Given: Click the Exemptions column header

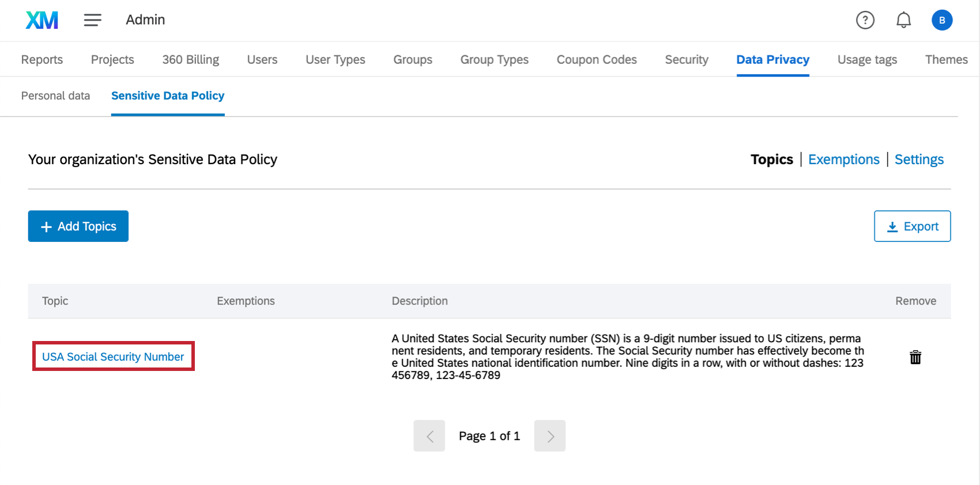Looking at the screenshot, I should 246,301.
